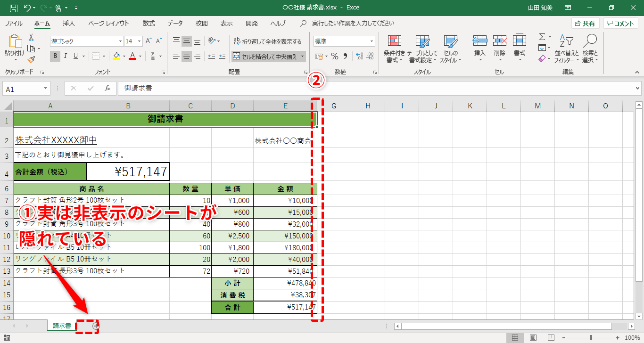This screenshot has height=343, width=644.
Task: Open the text orientation options
Action: (213, 41)
